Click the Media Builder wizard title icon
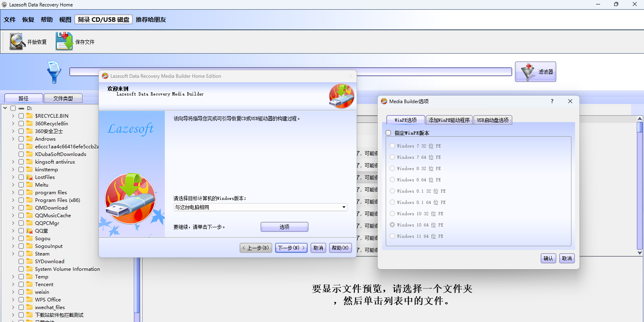 tap(105, 76)
